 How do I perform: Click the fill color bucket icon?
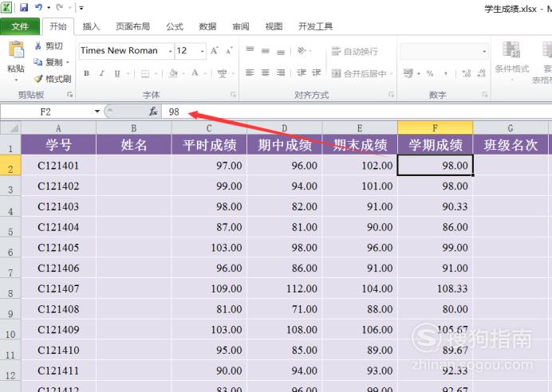pyautogui.click(x=173, y=73)
